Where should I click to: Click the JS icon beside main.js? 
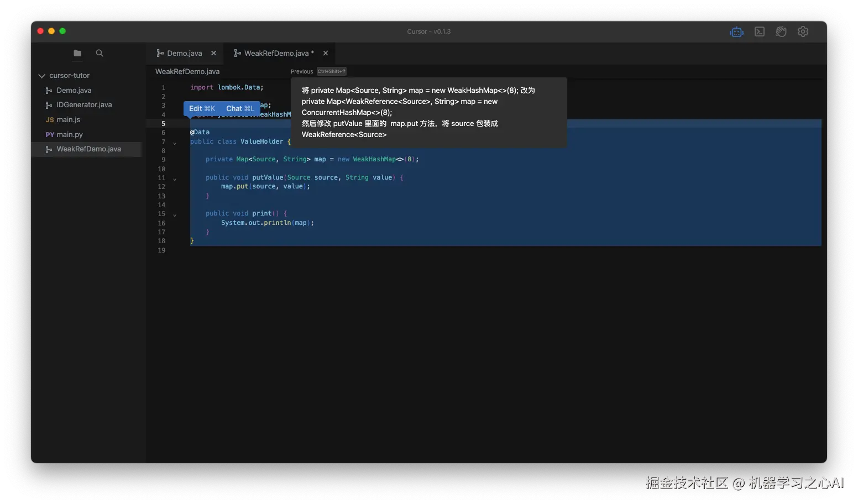coord(50,119)
